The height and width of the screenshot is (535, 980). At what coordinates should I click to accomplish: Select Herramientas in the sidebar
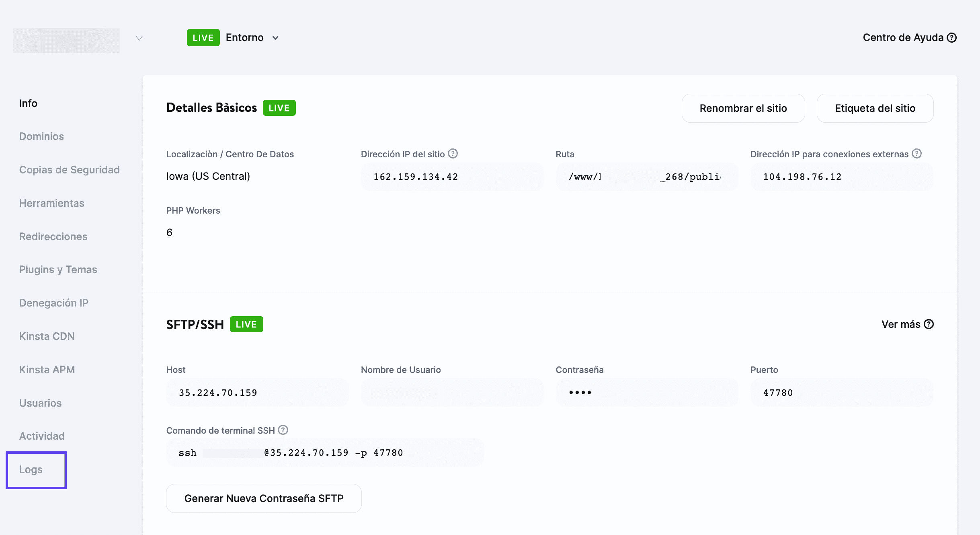[52, 203]
